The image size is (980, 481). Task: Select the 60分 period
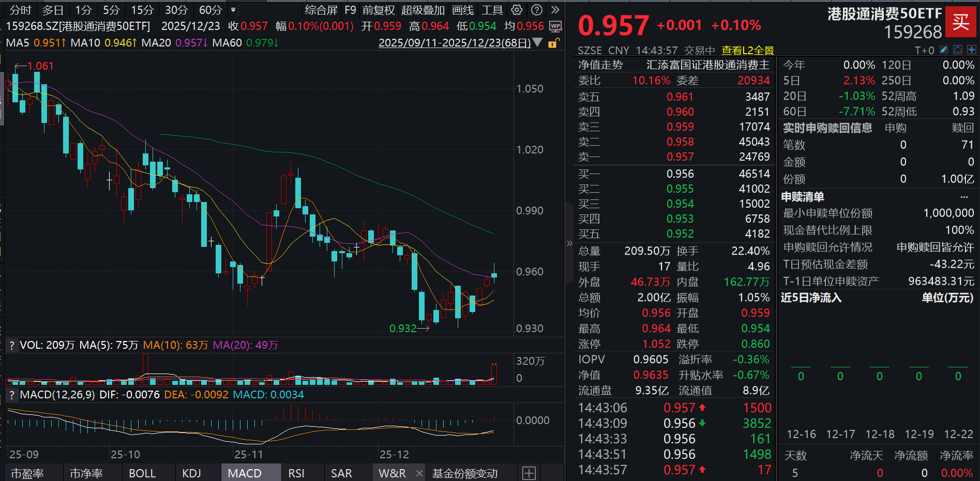210,10
